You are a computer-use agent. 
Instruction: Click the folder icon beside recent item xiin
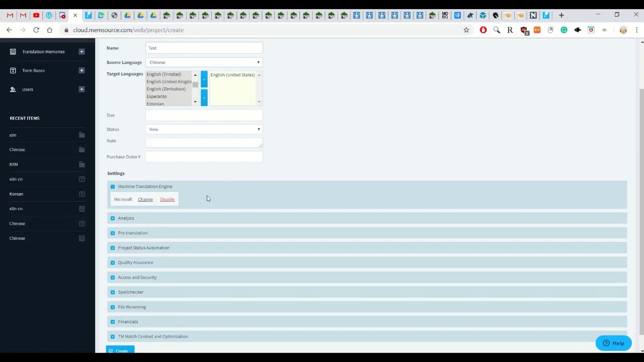[82, 135]
